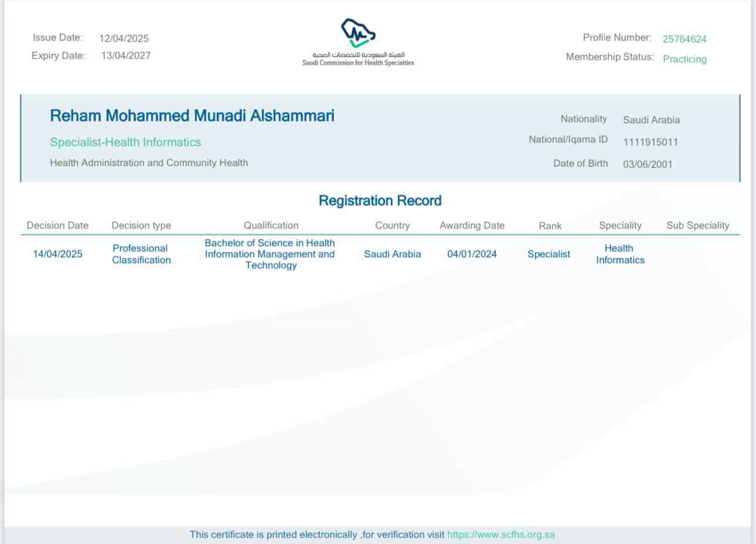Click the Country column header

tap(392, 225)
